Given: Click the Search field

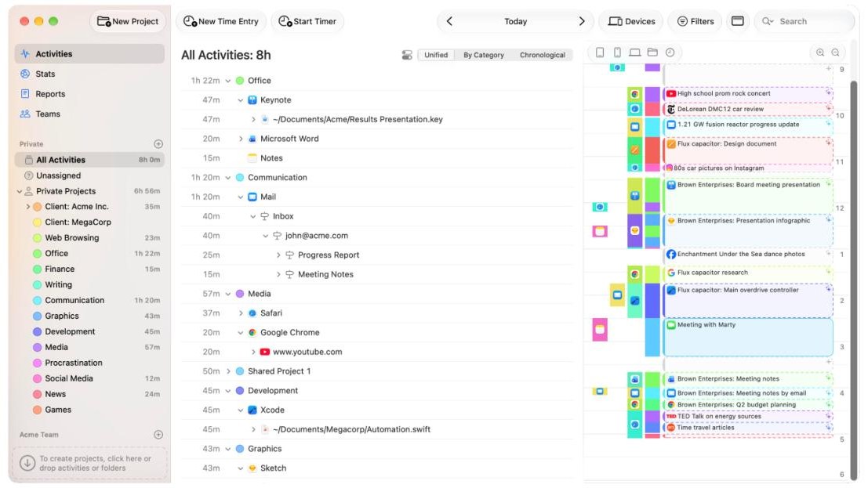Looking at the screenshot, I should (804, 21).
